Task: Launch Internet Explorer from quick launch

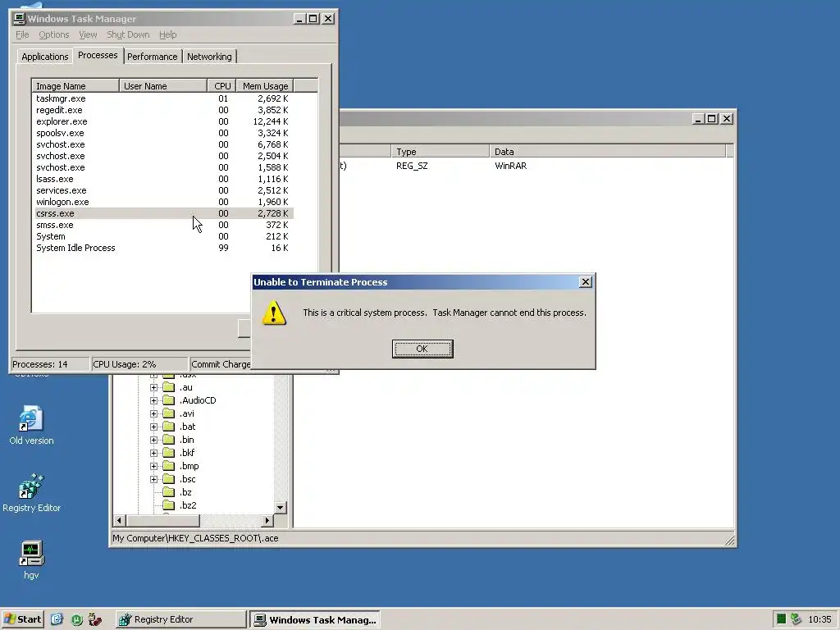Action: click(57, 619)
